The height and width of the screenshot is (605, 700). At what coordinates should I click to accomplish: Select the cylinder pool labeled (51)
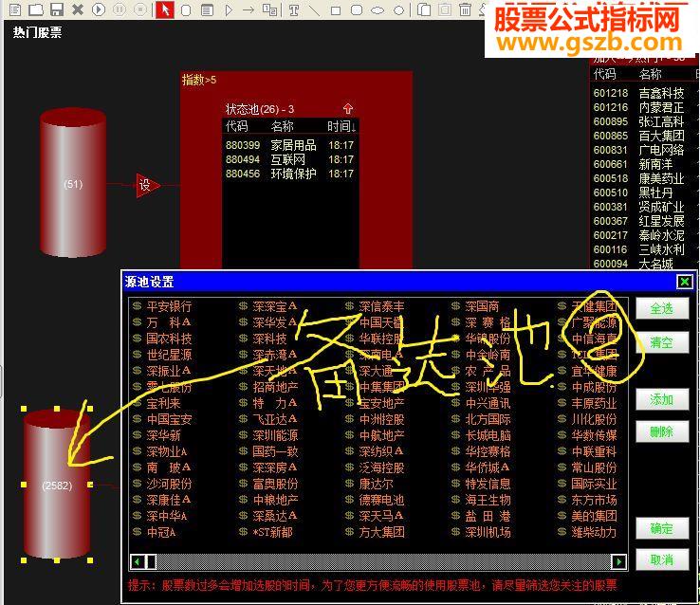73,182
